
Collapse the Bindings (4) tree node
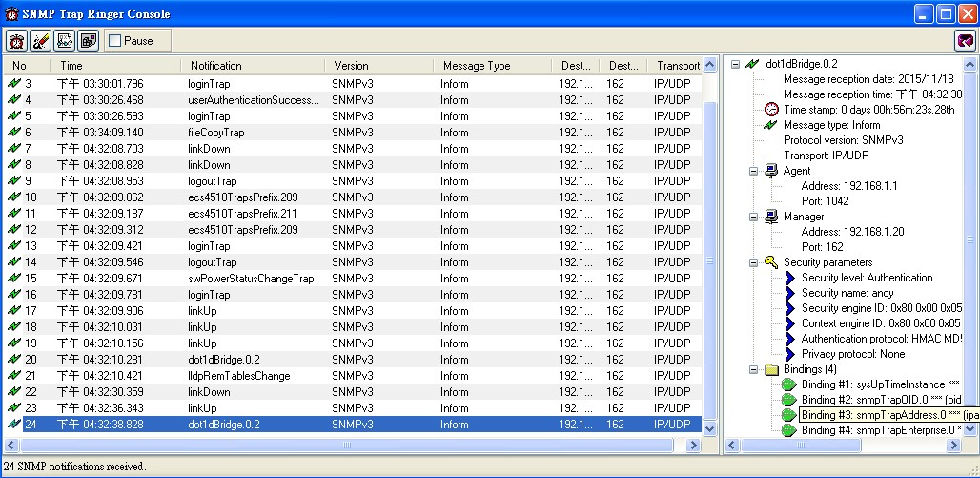[x=754, y=369]
